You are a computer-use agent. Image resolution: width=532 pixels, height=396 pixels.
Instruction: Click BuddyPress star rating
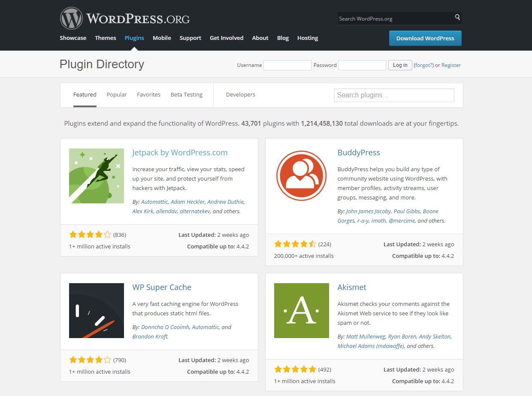click(x=295, y=244)
